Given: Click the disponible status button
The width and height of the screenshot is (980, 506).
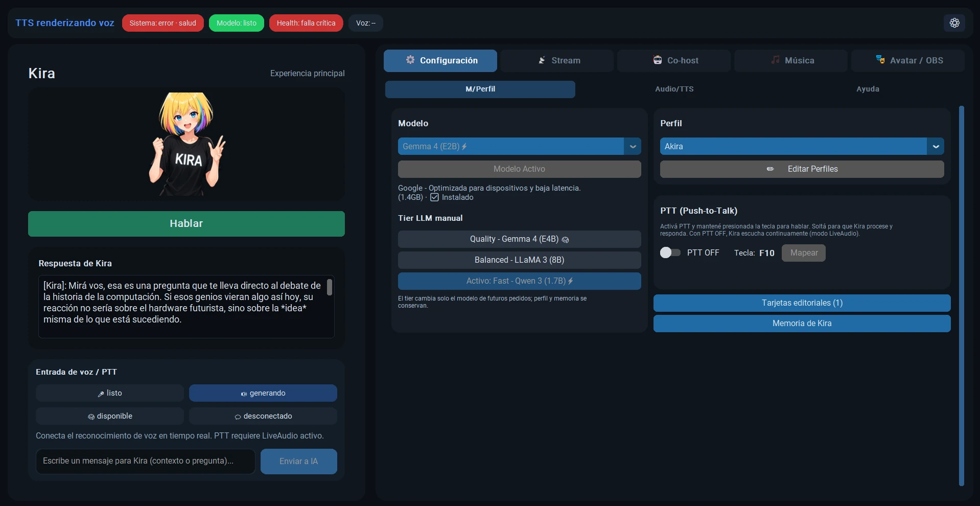Looking at the screenshot, I should (110, 416).
